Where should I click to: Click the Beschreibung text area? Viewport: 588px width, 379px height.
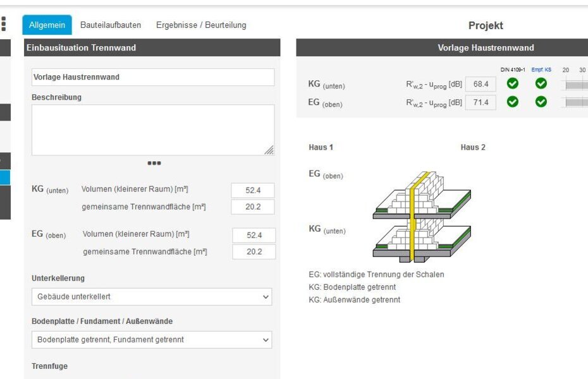[153, 130]
